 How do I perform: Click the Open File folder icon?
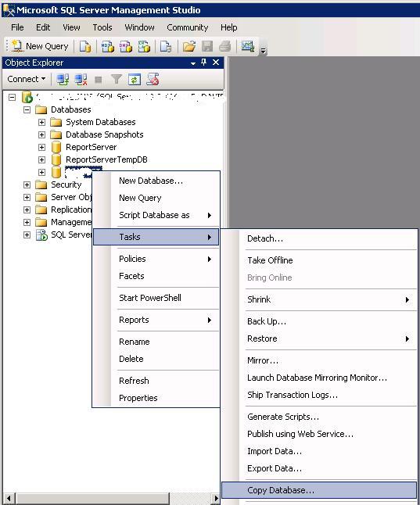[189, 46]
